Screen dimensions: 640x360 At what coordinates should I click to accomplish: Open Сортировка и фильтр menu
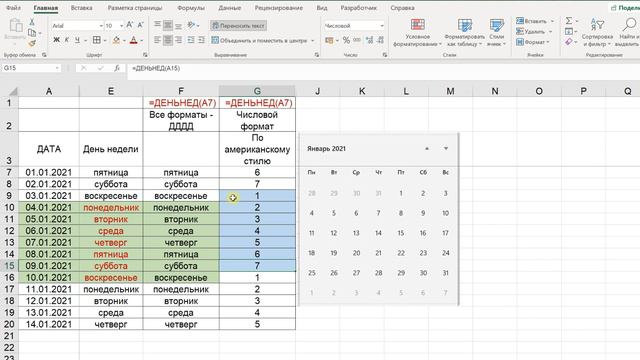597,33
